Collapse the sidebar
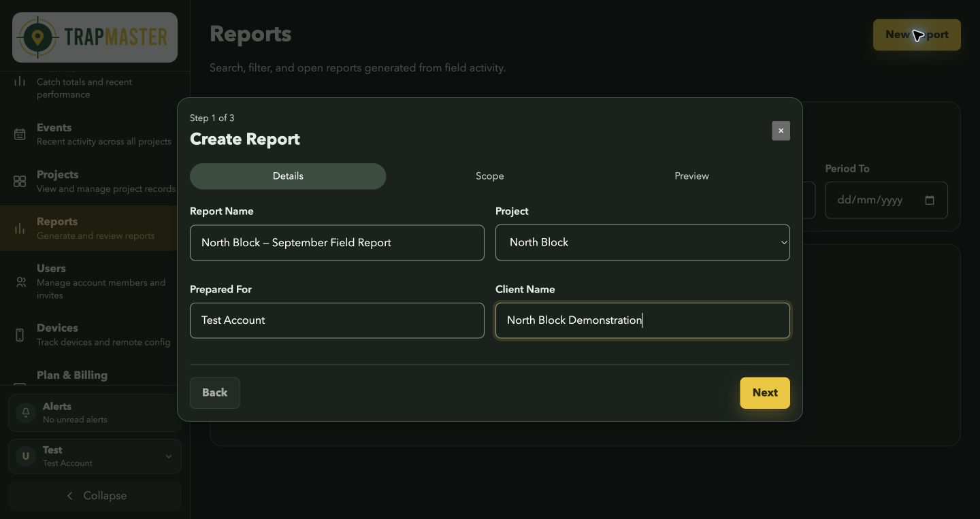980x519 pixels. coord(95,496)
